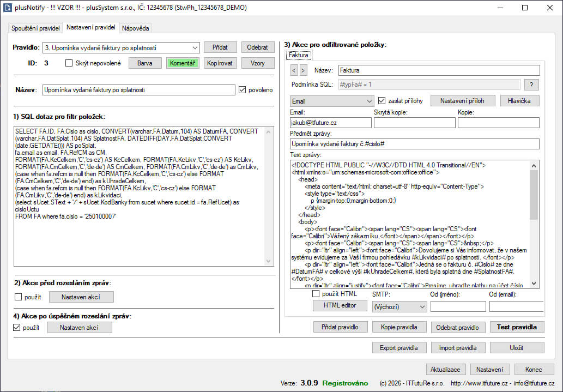Open the 'Nápověda' tab

point(135,28)
